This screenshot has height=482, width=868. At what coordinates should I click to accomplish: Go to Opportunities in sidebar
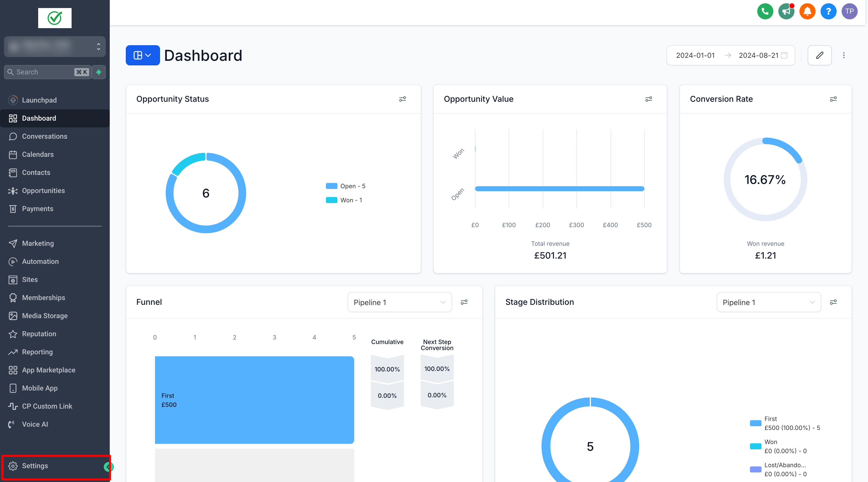43,191
